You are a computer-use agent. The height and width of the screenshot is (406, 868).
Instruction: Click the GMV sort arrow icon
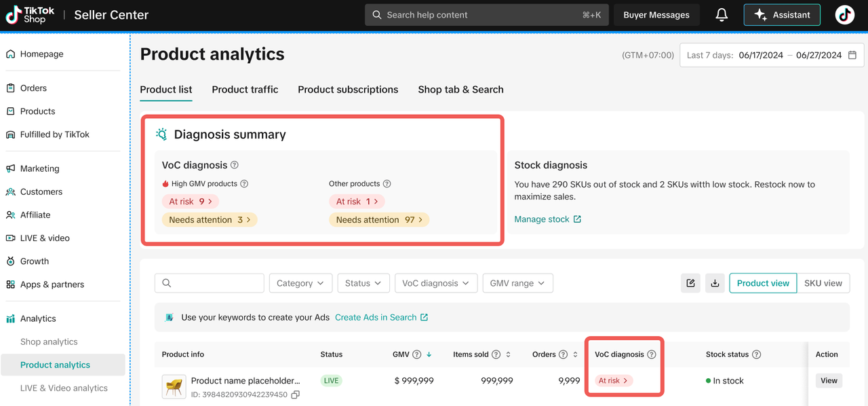click(429, 354)
